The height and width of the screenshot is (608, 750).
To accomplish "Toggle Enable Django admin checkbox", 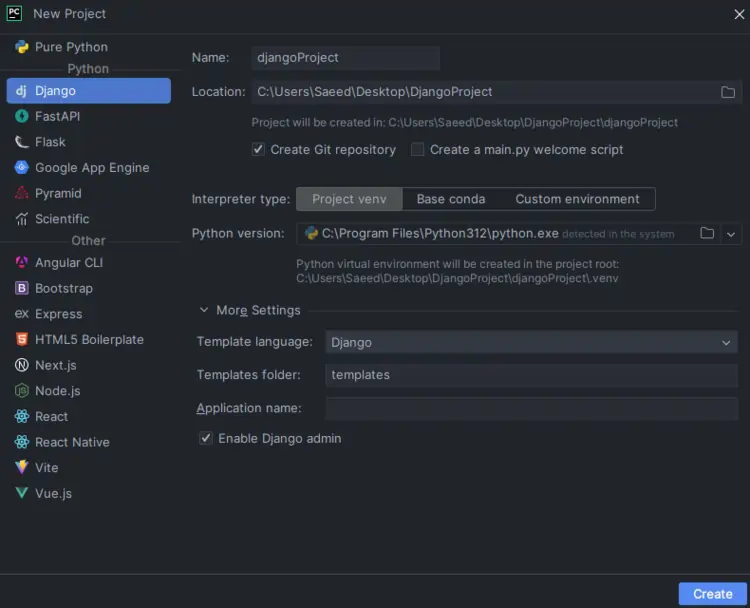I will [206, 438].
